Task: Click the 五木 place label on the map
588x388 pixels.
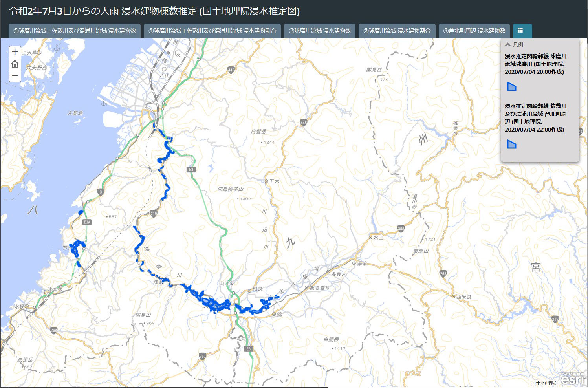Action: pos(275,181)
